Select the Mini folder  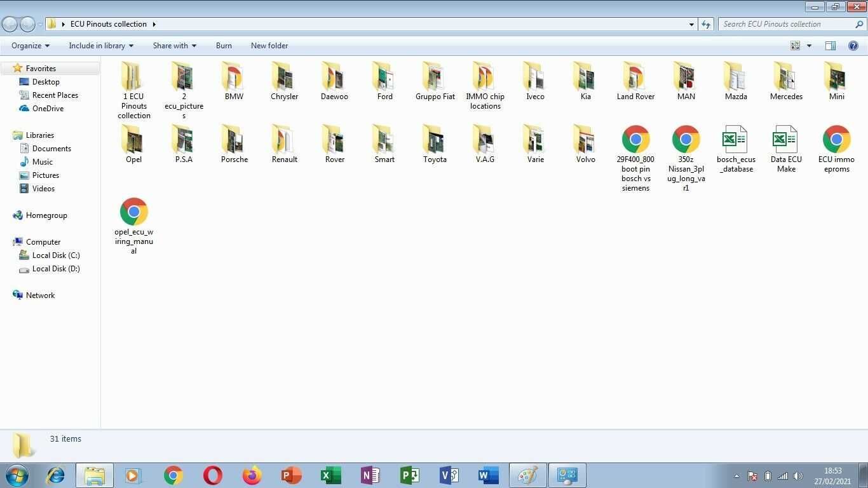[836, 81]
